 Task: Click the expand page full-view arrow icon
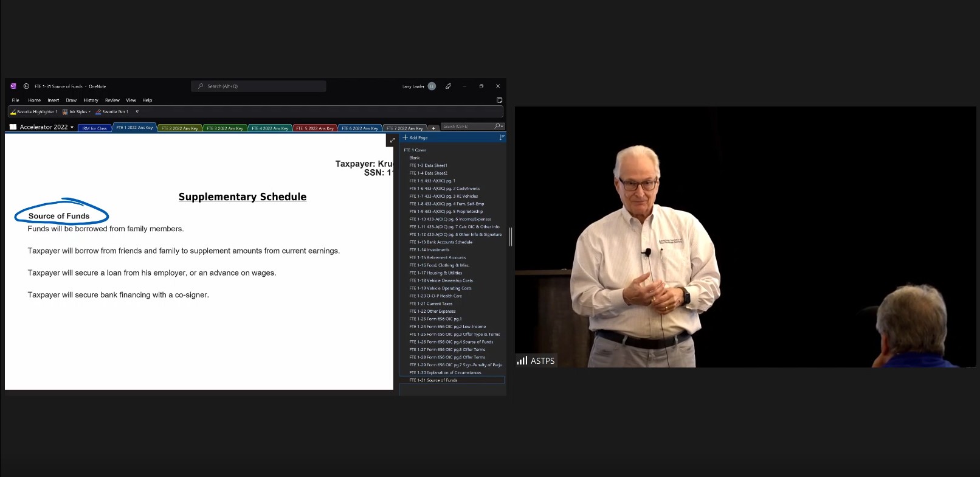coord(392,141)
